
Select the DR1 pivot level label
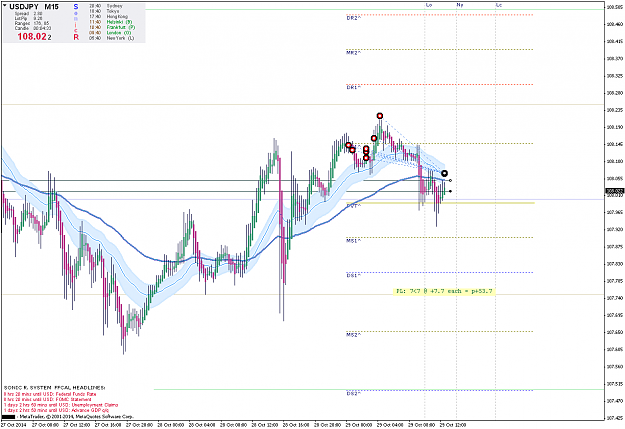[x=353, y=87]
